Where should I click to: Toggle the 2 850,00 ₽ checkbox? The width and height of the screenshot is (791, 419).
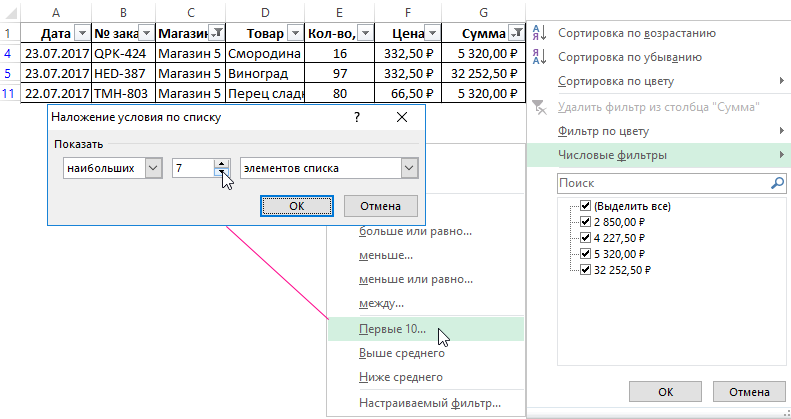click(585, 221)
